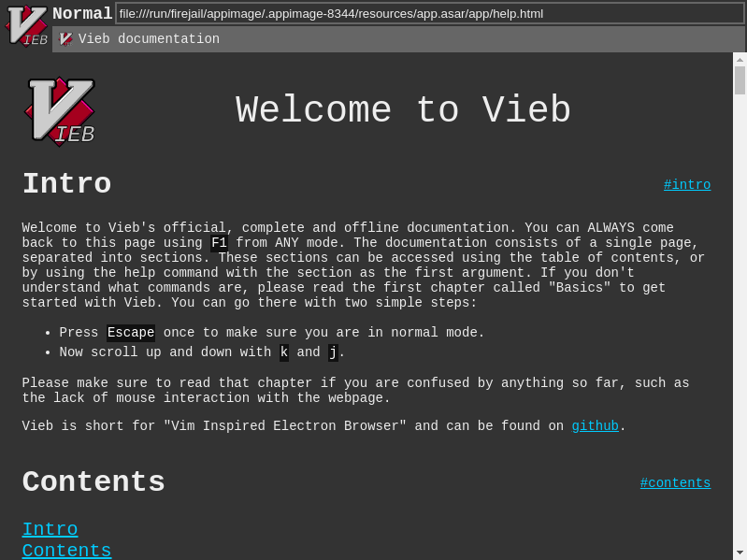Click the F1 key label in intro text
Image resolution: width=747 pixels, height=560 pixels.
click(x=219, y=243)
